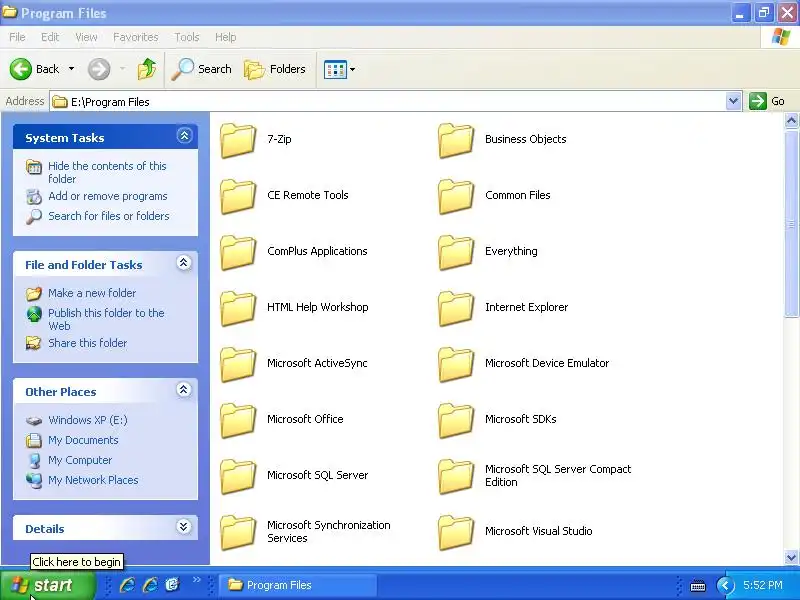Expand the Details panel
The image size is (800, 600).
point(184,527)
